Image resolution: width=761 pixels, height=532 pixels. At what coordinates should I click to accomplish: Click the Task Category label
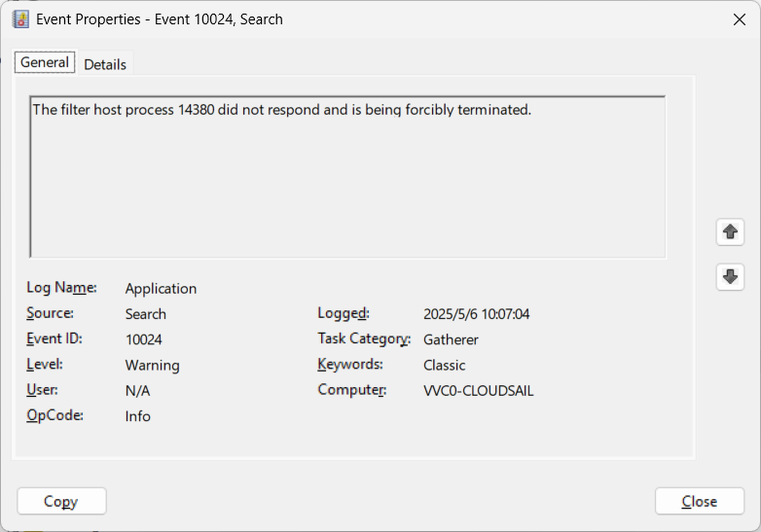(x=364, y=339)
